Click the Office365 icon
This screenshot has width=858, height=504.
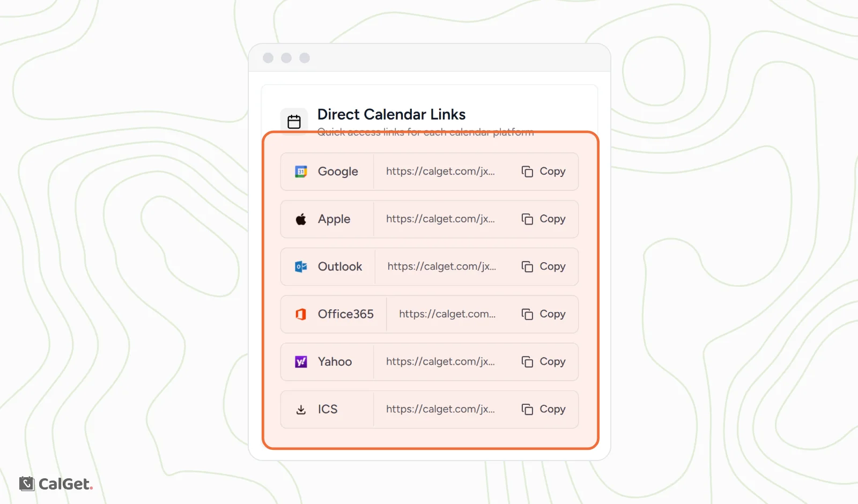[x=301, y=314]
